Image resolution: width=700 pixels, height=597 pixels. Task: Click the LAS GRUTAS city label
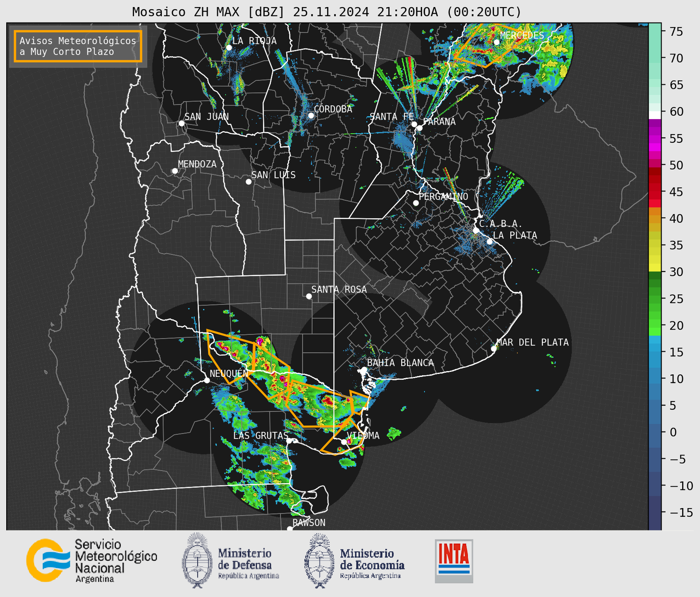click(261, 436)
